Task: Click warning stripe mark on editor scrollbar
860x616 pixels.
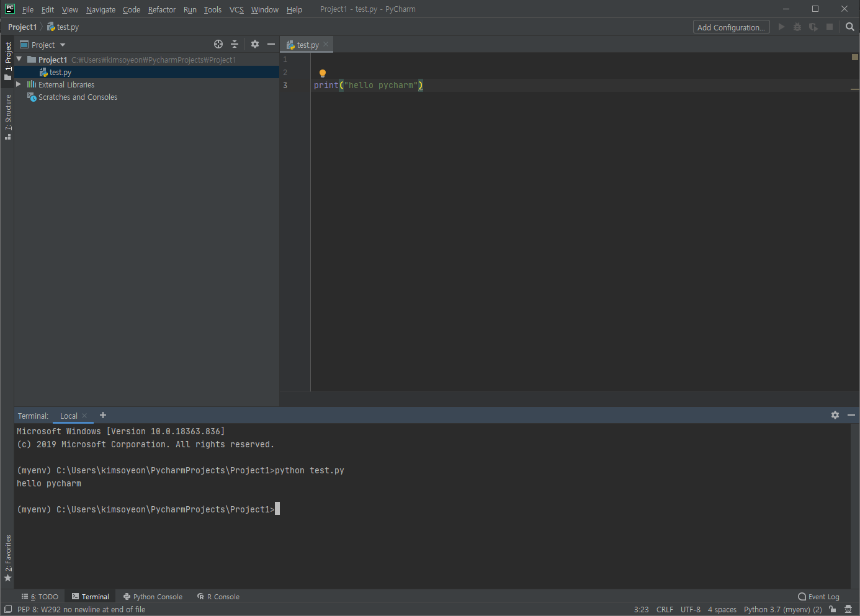Action: click(x=855, y=89)
